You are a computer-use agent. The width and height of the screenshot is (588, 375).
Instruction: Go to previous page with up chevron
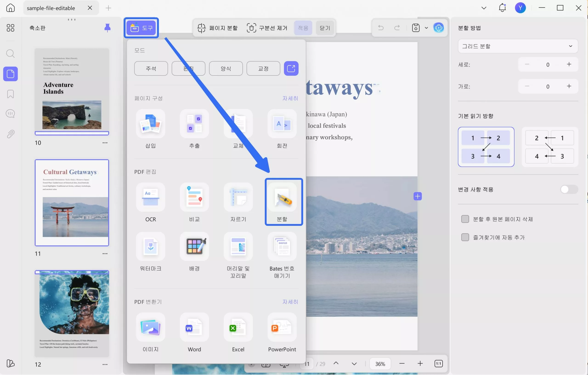click(336, 363)
